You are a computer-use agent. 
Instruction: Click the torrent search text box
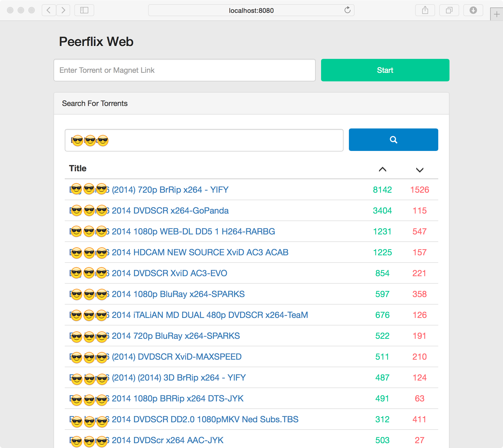[204, 140]
